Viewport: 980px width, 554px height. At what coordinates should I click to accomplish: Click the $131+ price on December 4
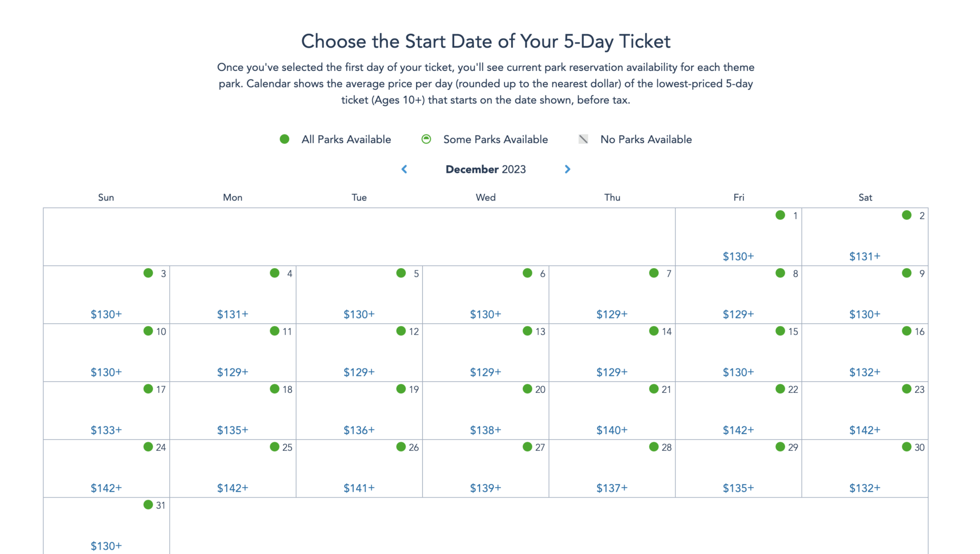click(x=232, y=314)
